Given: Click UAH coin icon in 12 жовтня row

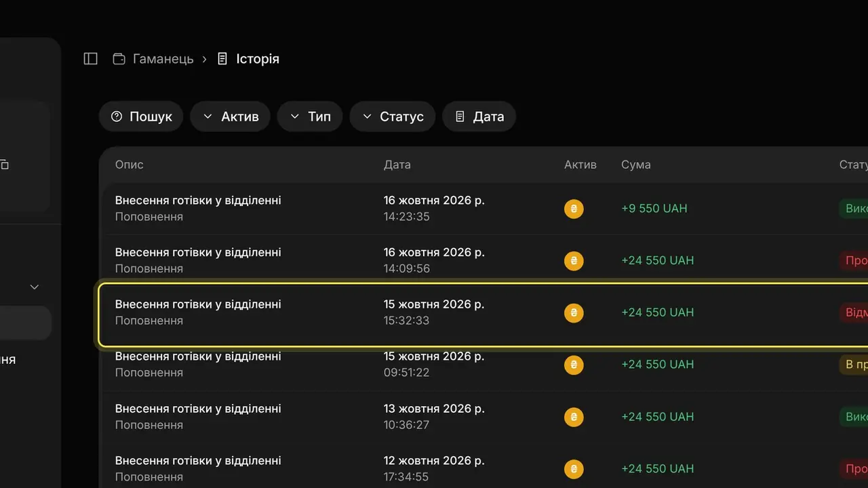Looking at the screenshot, I should pyautogui.click(x=574, y=469).
